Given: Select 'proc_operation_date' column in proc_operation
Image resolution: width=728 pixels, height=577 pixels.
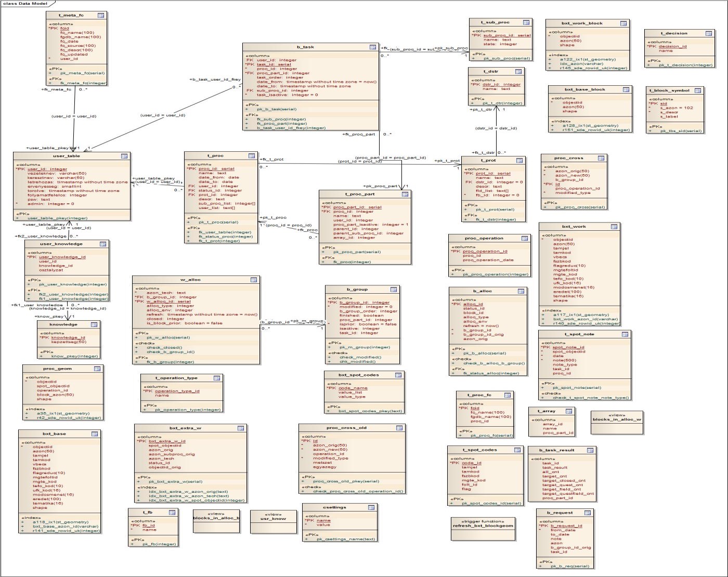Looking at the screenshot, I should pyautogui.click(x=488, y=260).
